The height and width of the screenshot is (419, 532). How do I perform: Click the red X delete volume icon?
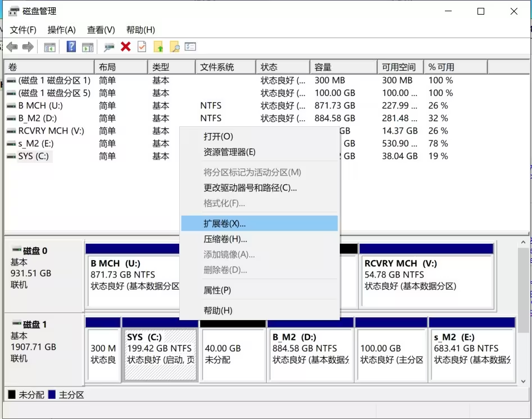[125, 47]
